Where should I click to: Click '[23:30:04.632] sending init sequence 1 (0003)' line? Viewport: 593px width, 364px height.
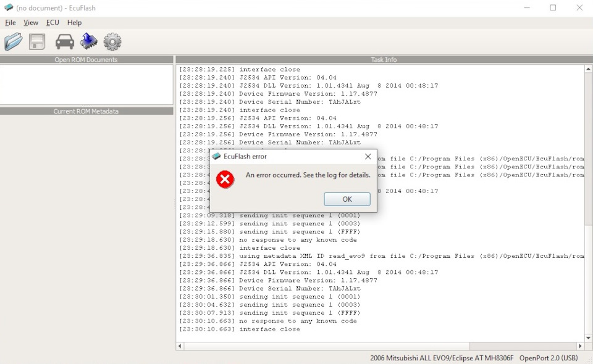point(270,305)
